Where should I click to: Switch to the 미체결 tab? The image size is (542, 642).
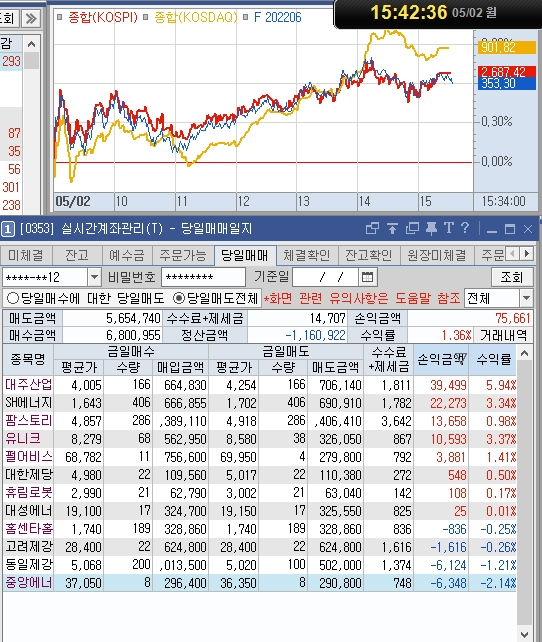tap(25, 255)
